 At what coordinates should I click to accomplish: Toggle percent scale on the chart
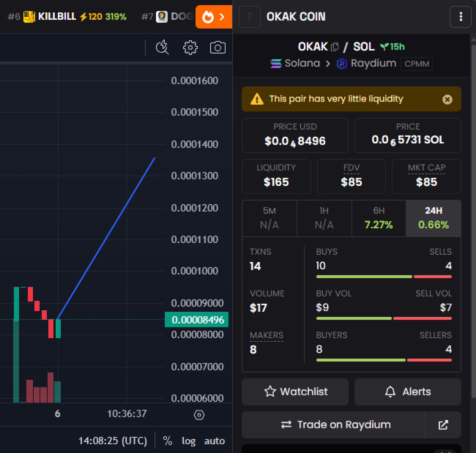click(168, 441)
